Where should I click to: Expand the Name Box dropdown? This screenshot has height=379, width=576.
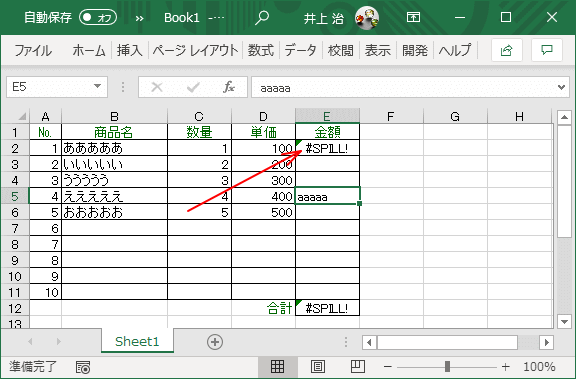[x=97, y=86]
